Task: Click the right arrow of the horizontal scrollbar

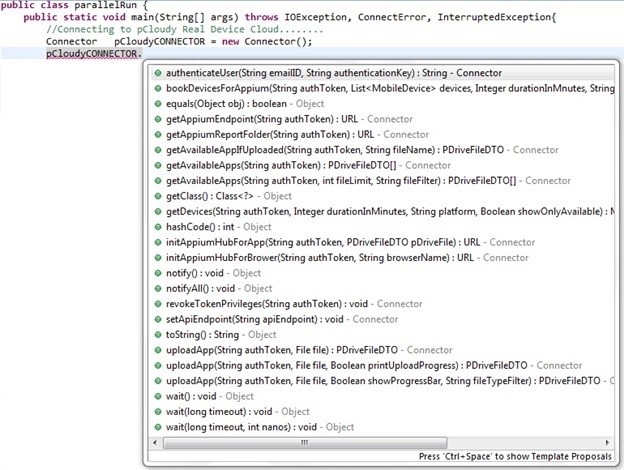Action: point(607,441)
